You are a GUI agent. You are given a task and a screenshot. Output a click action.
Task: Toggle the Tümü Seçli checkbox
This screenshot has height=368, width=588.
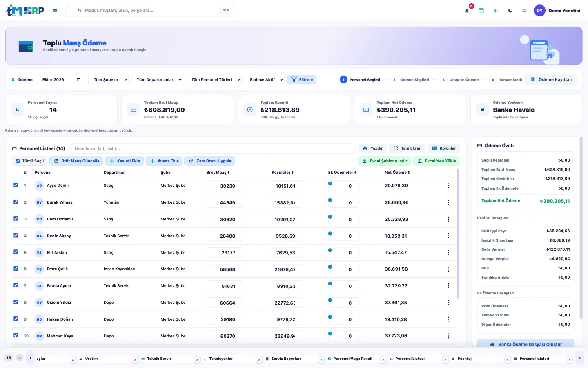click(x=18, y=161)
